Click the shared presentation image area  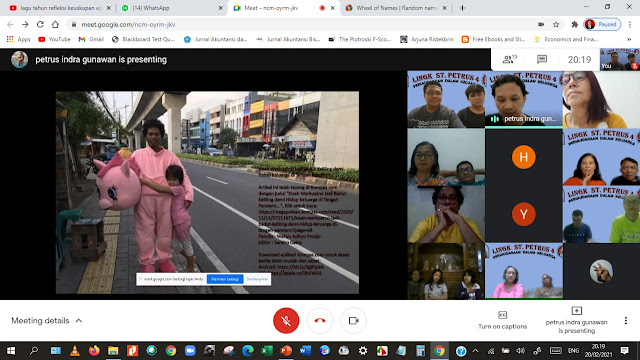(x=207, y=192)
